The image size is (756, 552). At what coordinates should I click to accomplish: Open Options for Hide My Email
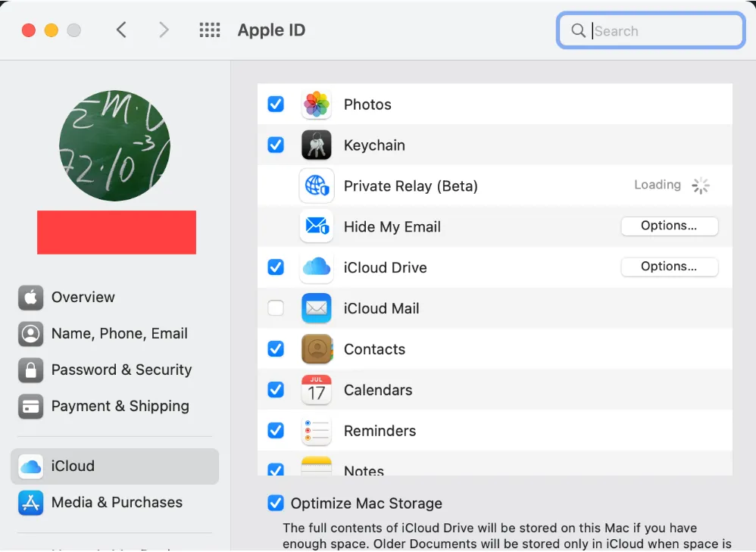coord(669,226)
